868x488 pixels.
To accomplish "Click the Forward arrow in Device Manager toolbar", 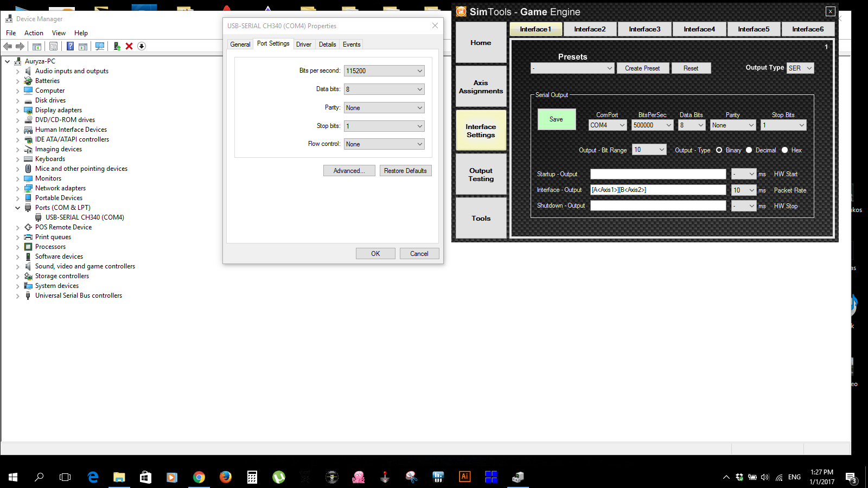I will click(x=20, y=46).
